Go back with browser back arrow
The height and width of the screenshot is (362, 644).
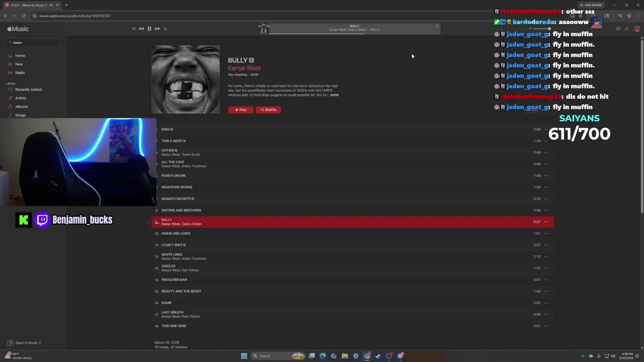6,16
